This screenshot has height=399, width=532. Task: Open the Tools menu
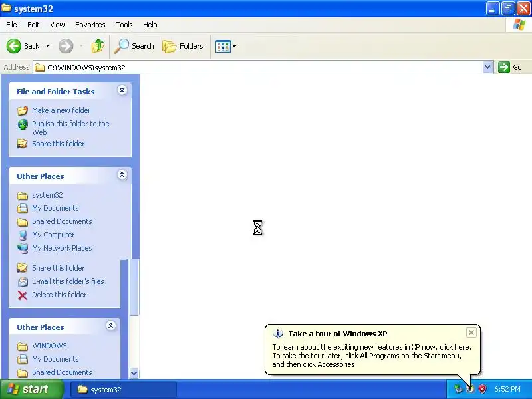pos(124,25)
